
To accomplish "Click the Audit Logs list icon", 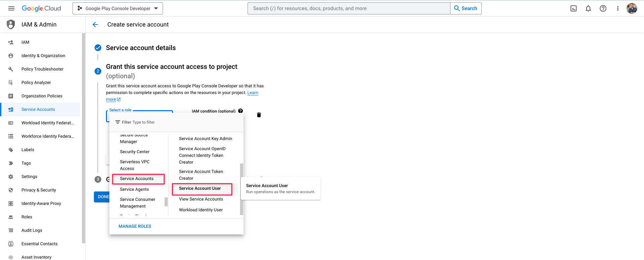I will (11, 230).
